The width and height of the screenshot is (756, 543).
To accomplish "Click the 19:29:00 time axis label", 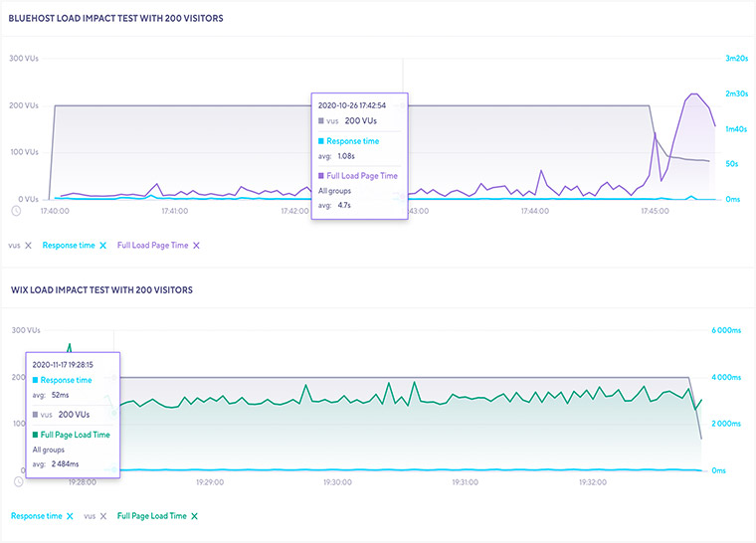I will coord(210,481).
